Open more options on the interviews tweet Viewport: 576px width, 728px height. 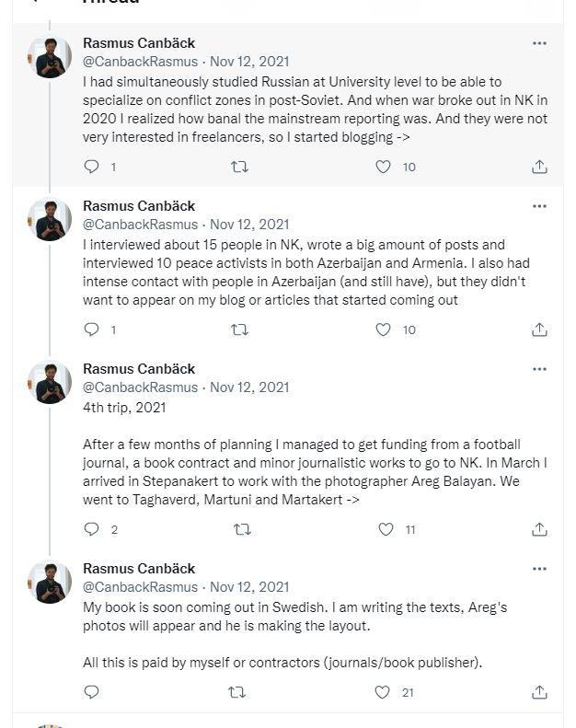pyautogui.click(x=539, y=206)
